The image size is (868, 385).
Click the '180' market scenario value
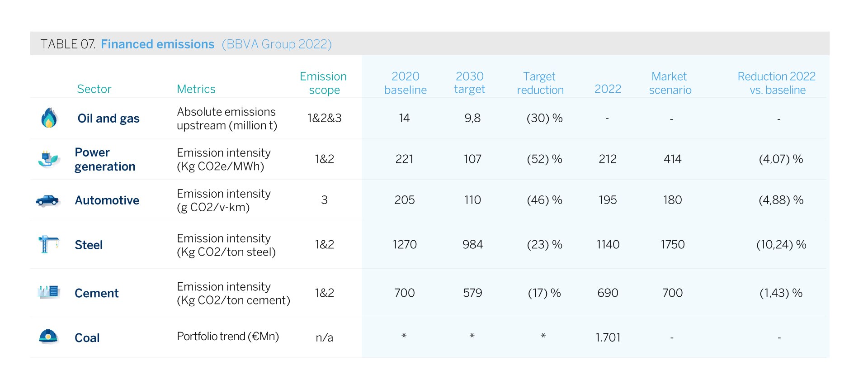pos(672,200)
